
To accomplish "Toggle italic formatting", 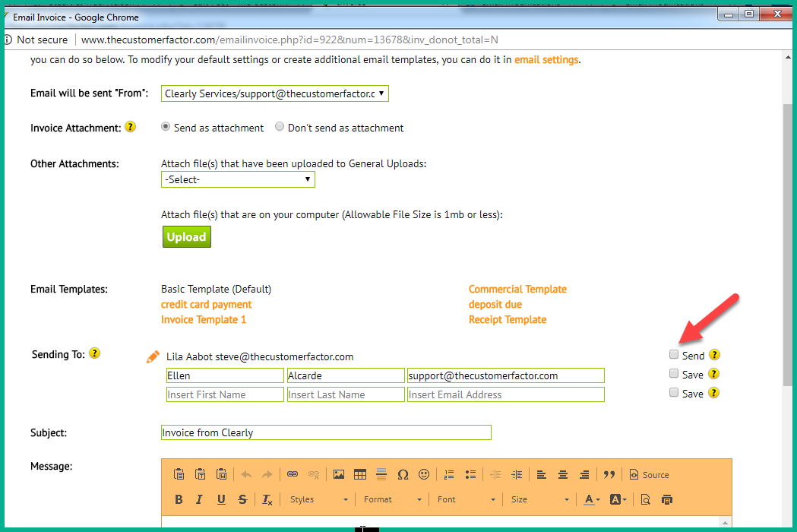I will pos(199,499).
